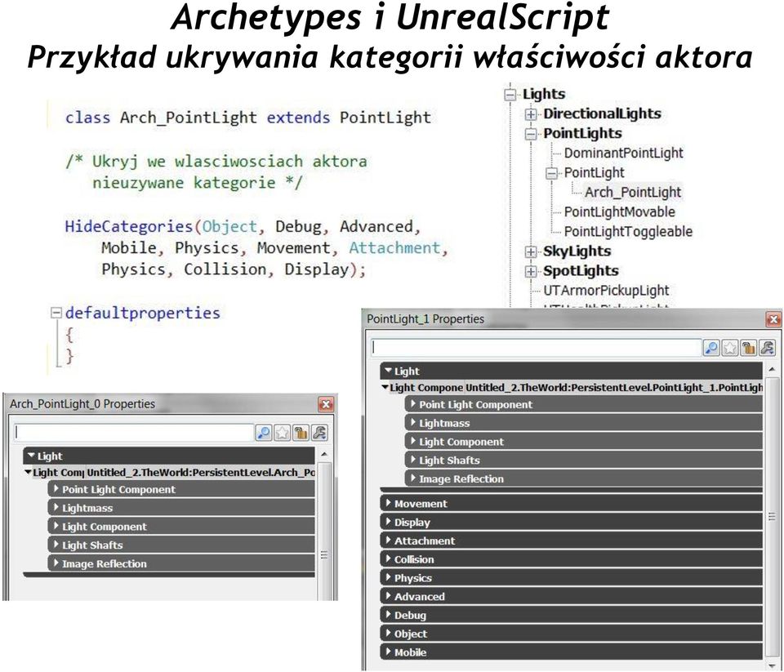The height and width of the screenshot is (672, 784).
Task: Expand the Advanced category
Action: [x=389, y=596]
